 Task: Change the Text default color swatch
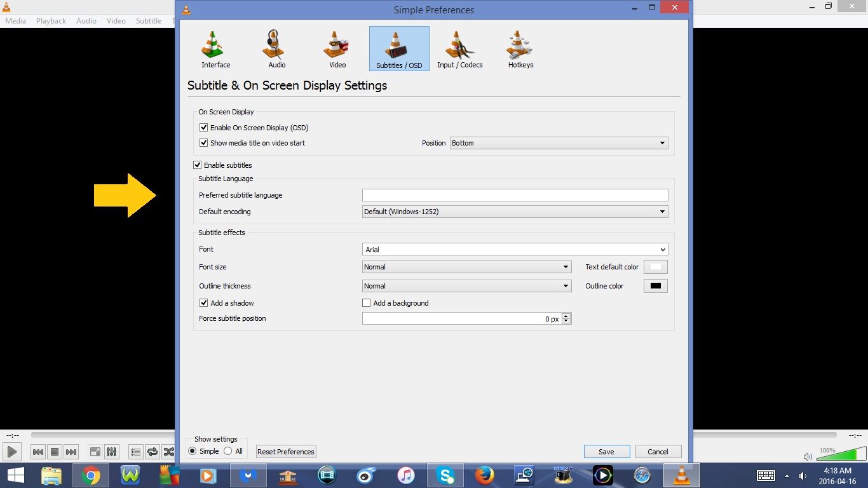[x=655, y=266]
